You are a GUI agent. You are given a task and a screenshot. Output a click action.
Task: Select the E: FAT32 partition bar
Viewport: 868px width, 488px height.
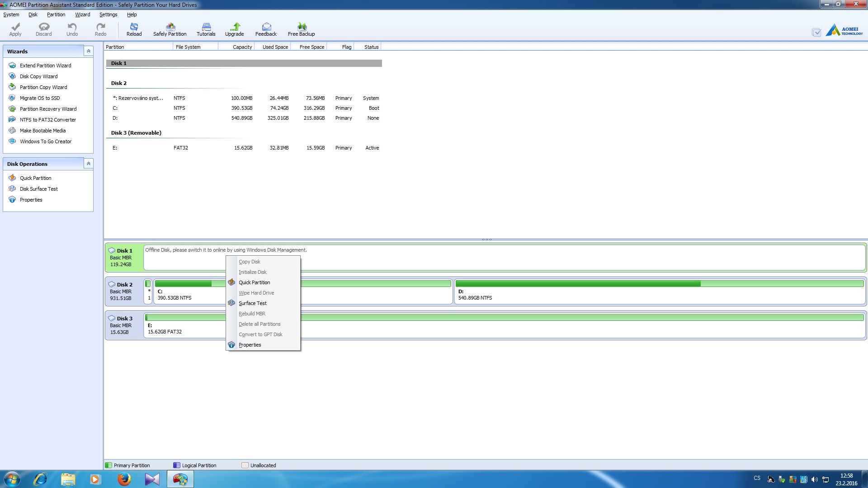pyautogui.click(x=504, y=317)
